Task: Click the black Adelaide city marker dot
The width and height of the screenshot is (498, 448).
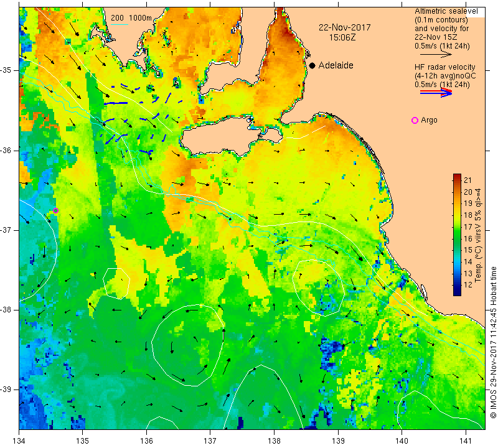Action: coord(312,65)
